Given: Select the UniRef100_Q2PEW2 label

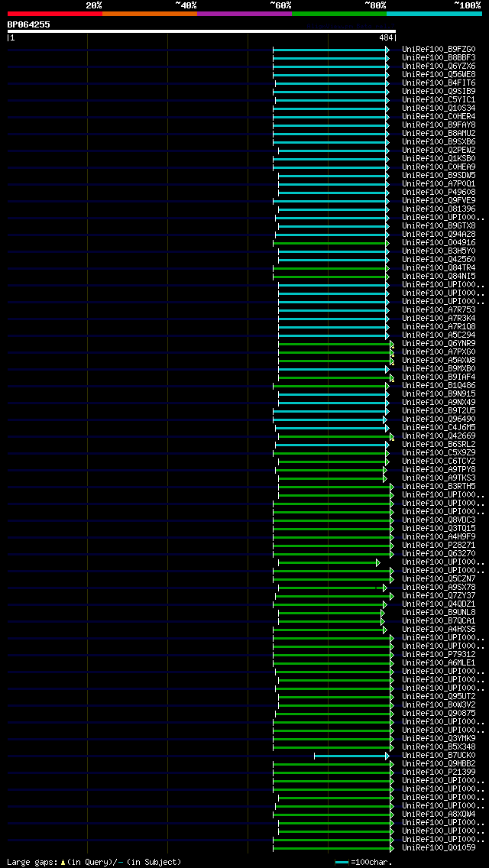Looking at the screenshot, I should (x=439, y=150).
